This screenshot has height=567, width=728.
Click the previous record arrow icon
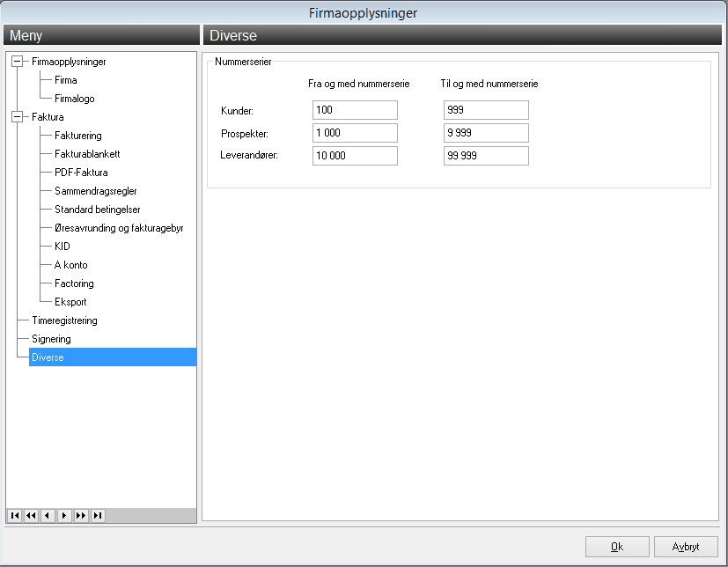(48, 515)
